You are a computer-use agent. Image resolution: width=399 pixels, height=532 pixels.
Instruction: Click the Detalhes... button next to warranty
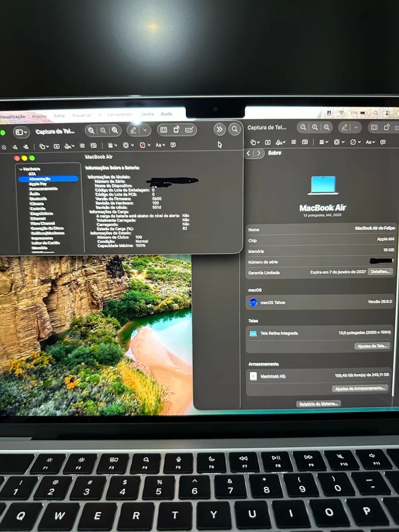coord(380,271)
